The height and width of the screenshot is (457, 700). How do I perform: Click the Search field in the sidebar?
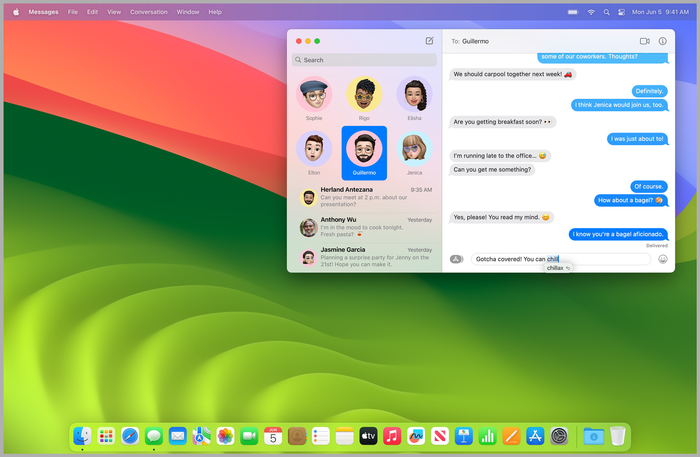tap(364, 60)
